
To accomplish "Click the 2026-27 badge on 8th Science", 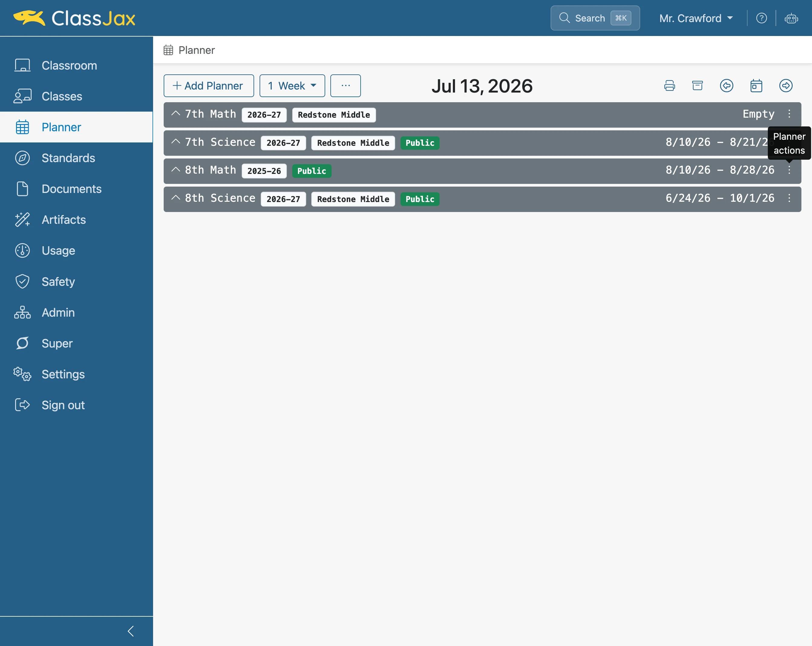I will (283, 199).
